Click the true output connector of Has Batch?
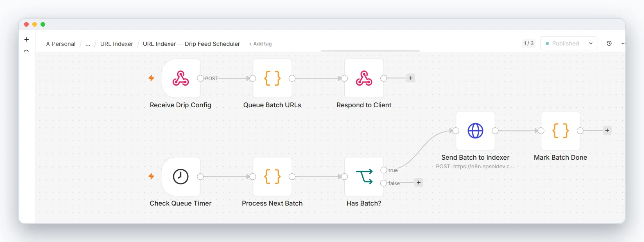This screenshot has width=644, height=242. pyautogui.click(x=384, y=170)
